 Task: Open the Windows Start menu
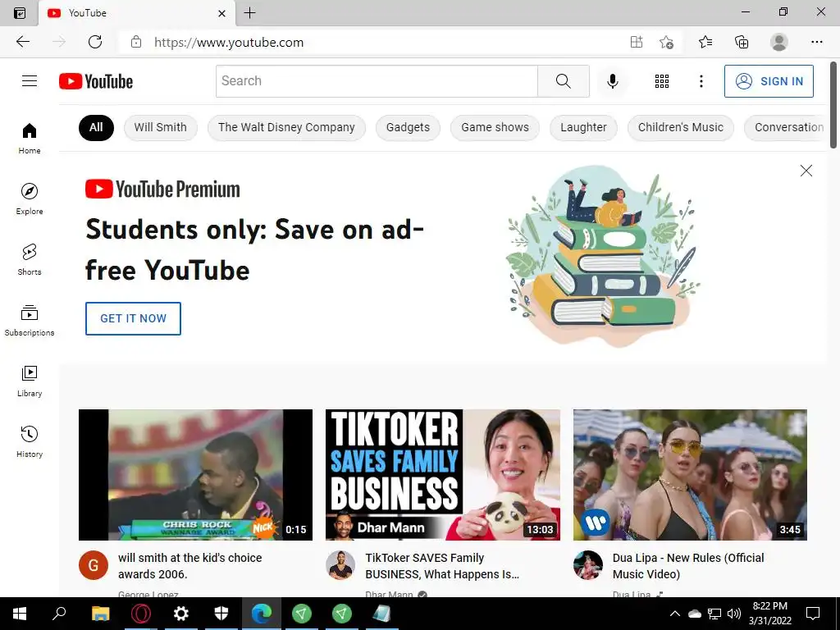tap(20, 614)
